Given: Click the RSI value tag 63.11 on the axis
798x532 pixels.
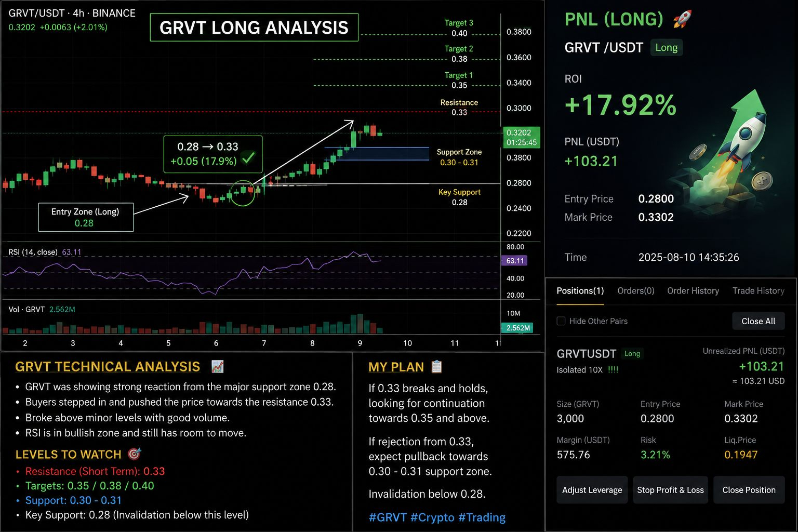Looking at the screenshot, I should (x=514, y=261).
